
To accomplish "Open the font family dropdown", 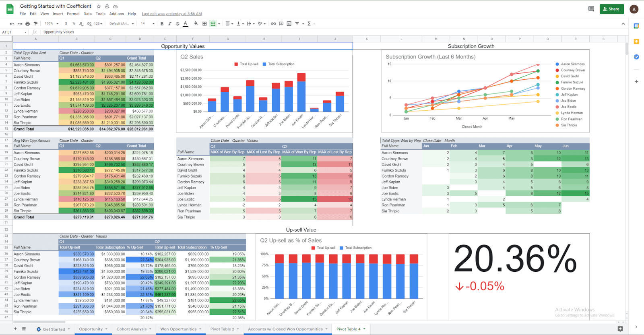I will point(122,24).
